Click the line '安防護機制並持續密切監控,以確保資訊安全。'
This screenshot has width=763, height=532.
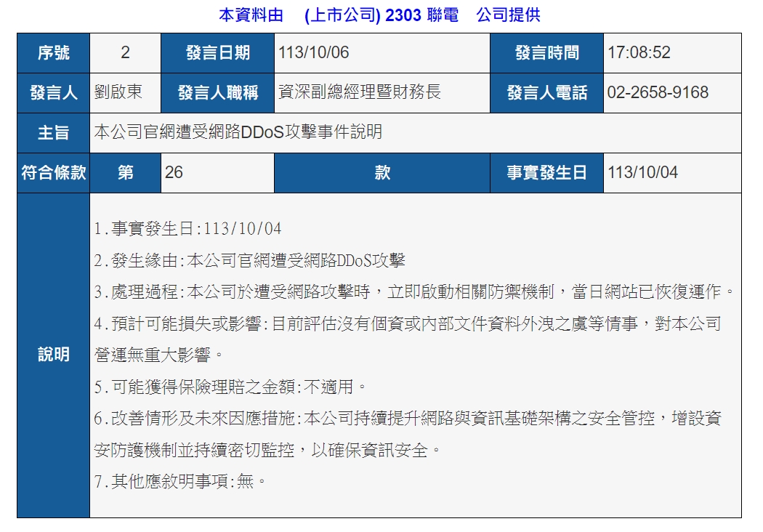[x=267, y=450]
